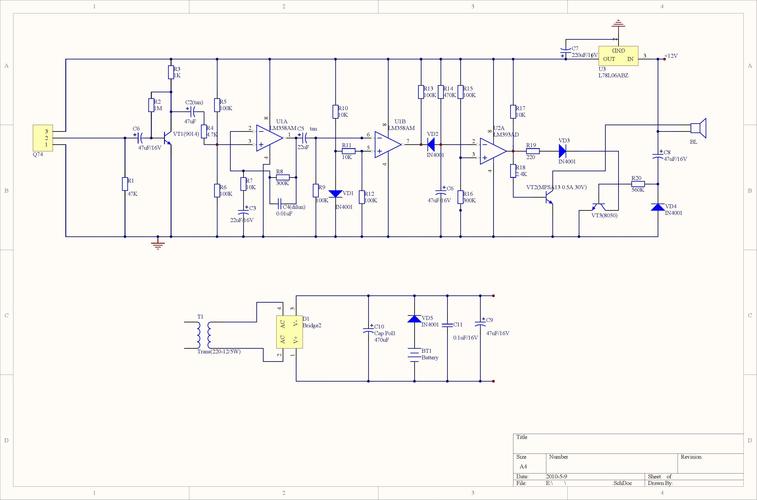
Task: Select the +12V power label
Action: tap(671, 56)
